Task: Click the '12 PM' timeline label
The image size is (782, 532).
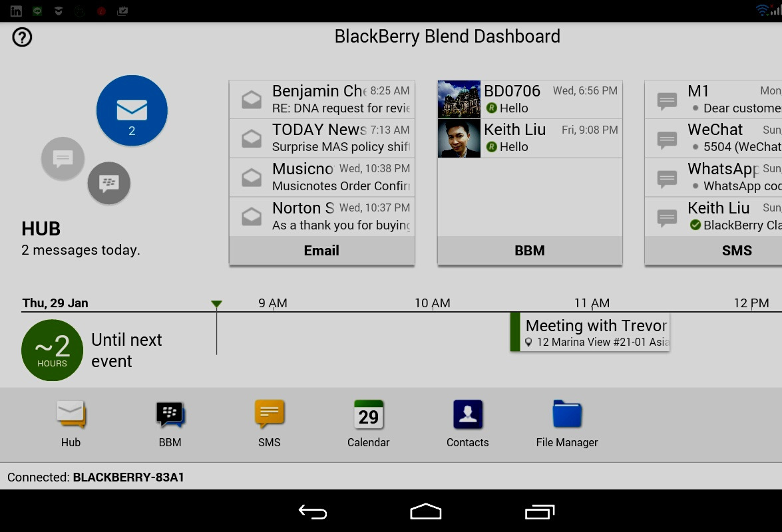Action: click(x=751, y=303)
